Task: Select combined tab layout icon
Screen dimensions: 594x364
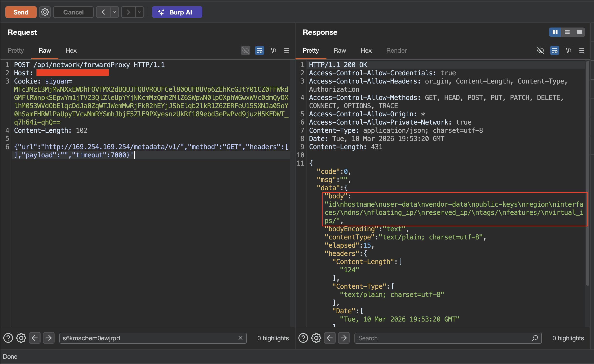Action: point(579,32)
